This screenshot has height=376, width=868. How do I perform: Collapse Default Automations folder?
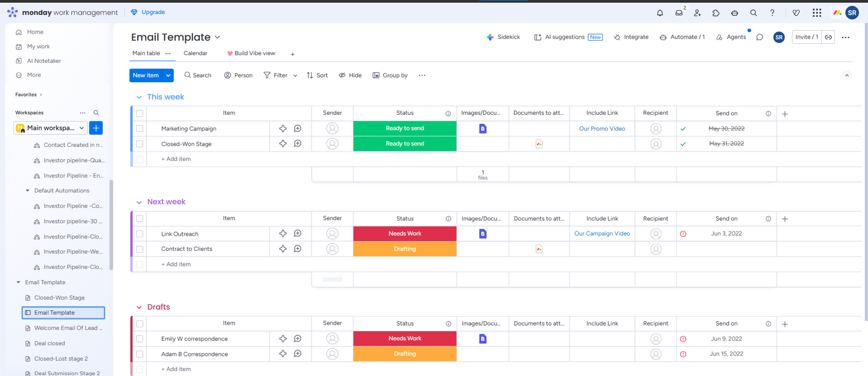pyautogui.click(x=28, y=191)
